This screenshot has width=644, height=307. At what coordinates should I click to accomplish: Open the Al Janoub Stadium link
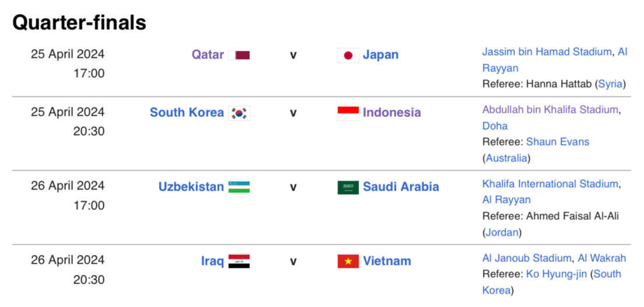[x=527, y=258]
